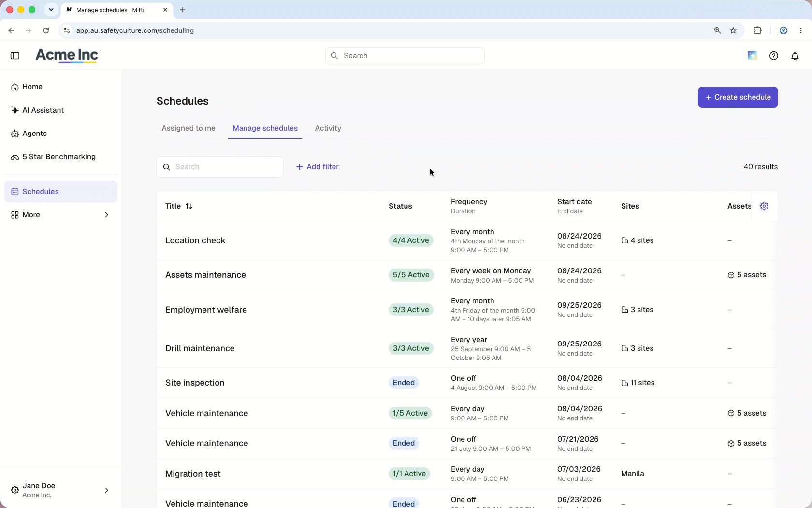Viewport: 812px width, 508px height.
Task: Focus the schedules Search field
Action: point(220,167)
